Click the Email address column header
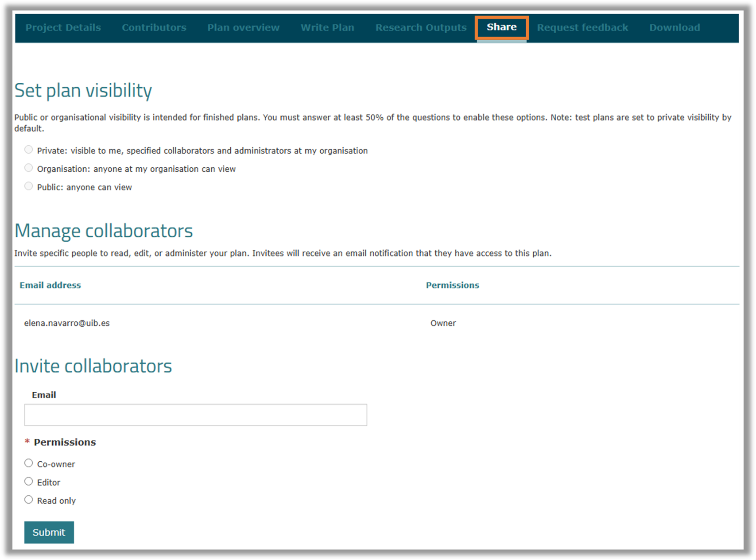Image resolution: width=756 pixels, height=560 pixels. (x=50, y=285)
